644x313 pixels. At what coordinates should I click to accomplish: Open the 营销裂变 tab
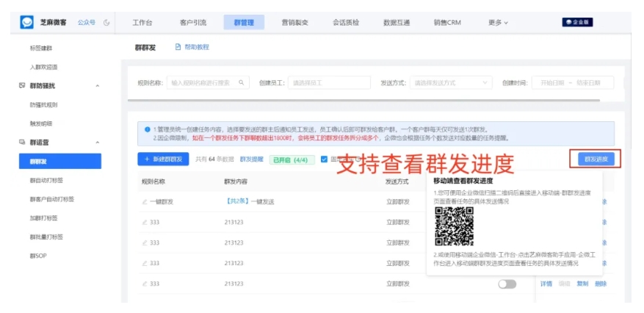[295, 23]
